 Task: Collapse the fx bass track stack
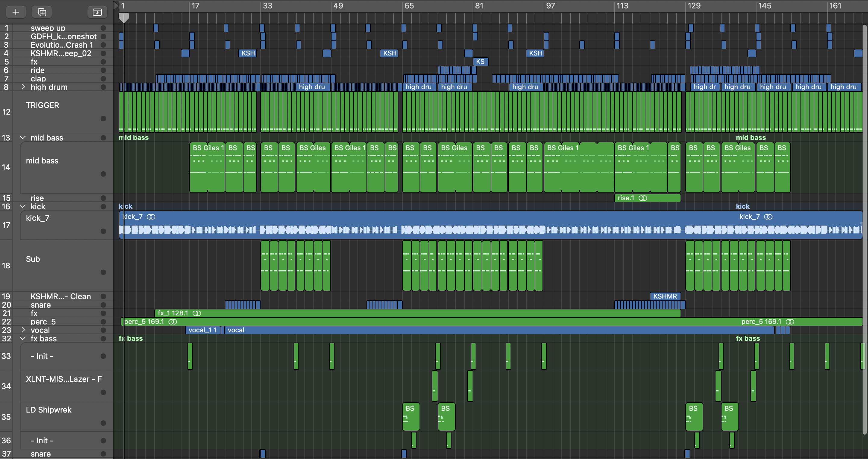click(x=23, y=339)
